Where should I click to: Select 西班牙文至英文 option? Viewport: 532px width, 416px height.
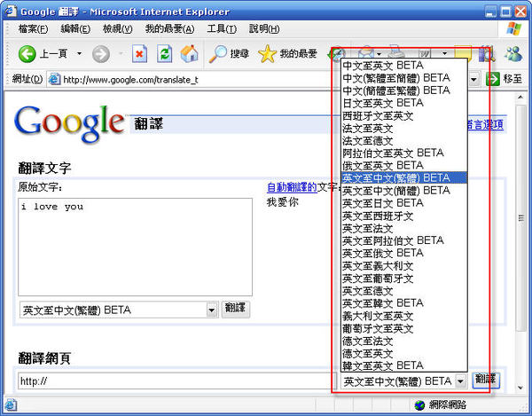(404, 115)
